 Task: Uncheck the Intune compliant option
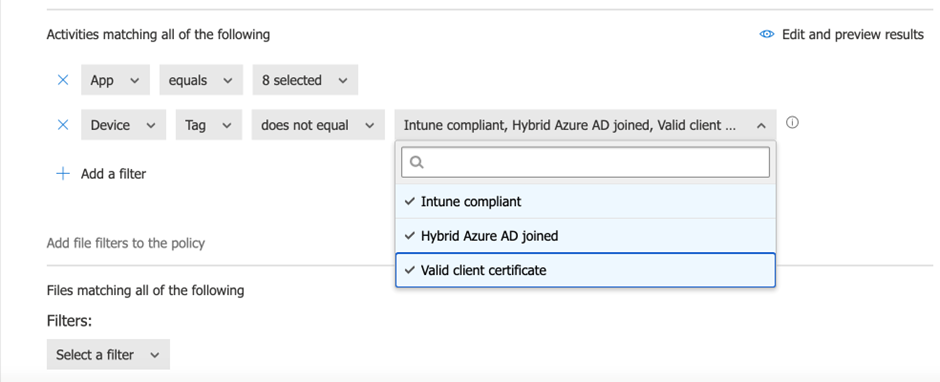click(x=585, y=201)
